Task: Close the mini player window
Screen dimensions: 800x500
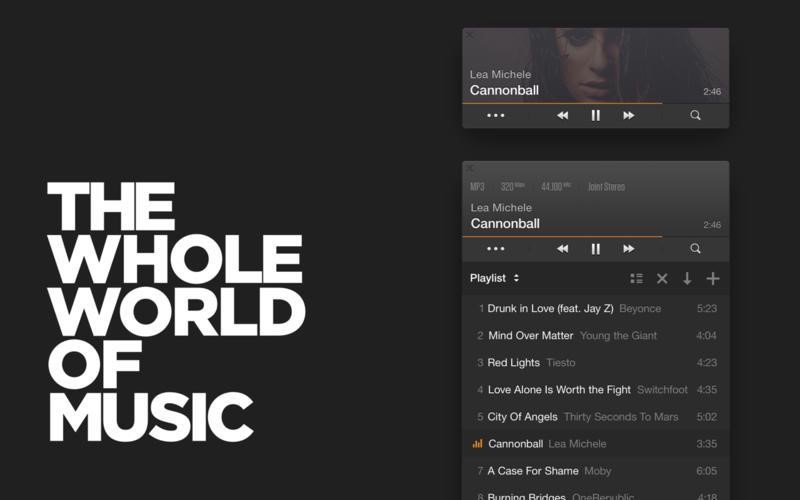Action: tap(470, 35)
